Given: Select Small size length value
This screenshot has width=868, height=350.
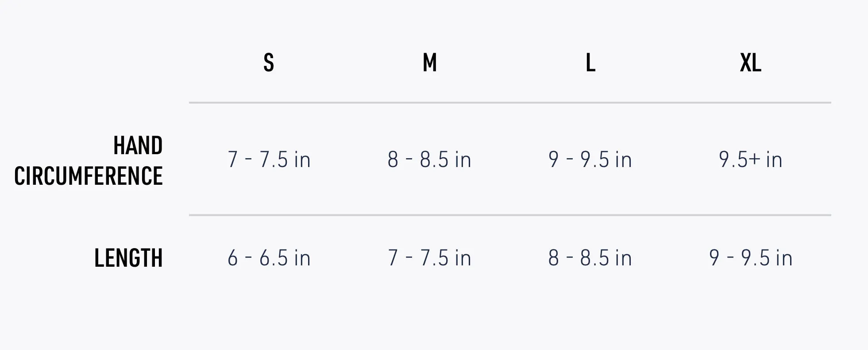Looking at the screenshot, I should click(x=269, y=258).
